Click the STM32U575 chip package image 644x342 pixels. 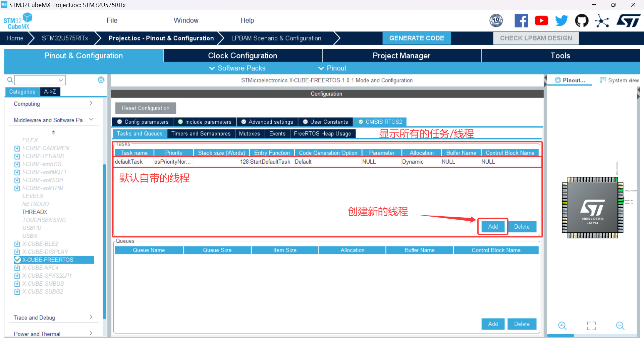(593, 208)
